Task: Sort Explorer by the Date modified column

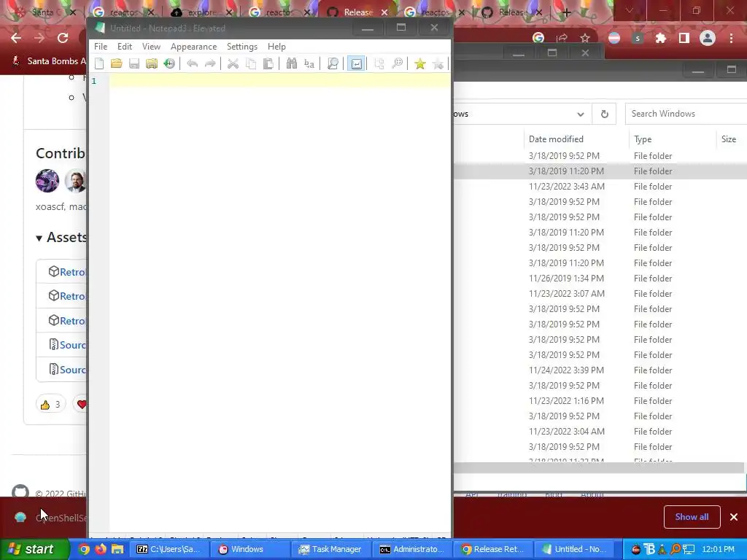Action: (x=576, y=139)
